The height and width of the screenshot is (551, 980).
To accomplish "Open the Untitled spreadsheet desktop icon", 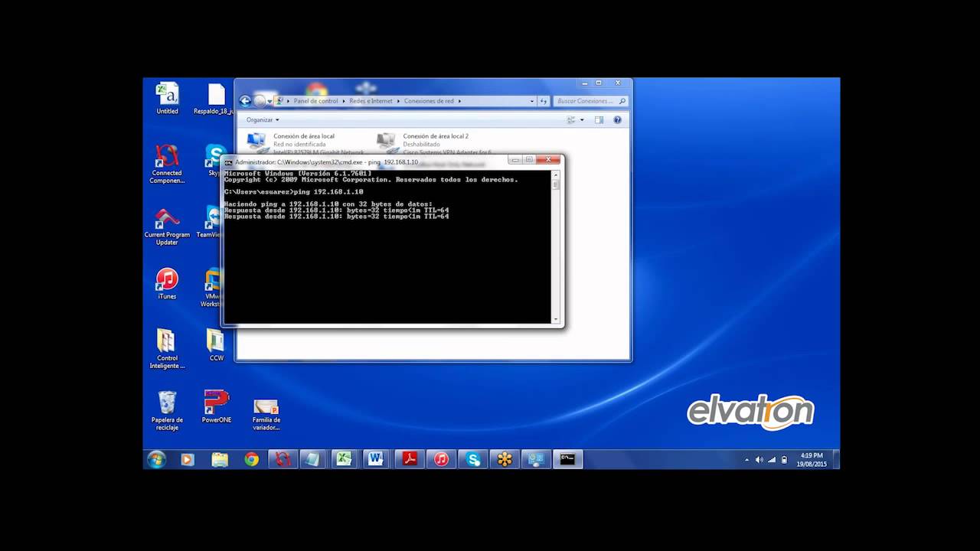I will [x=167, y=99].
